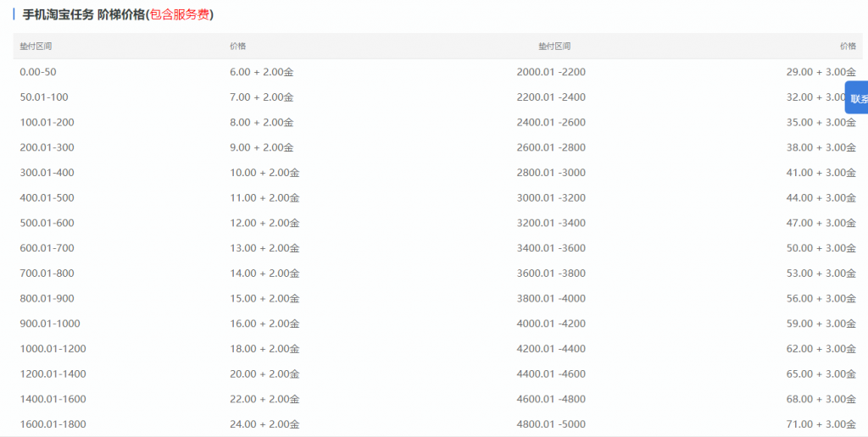
Task: Click price 62.00 + 3.00金
Action: pyautogui.click(x=821, y=349)
